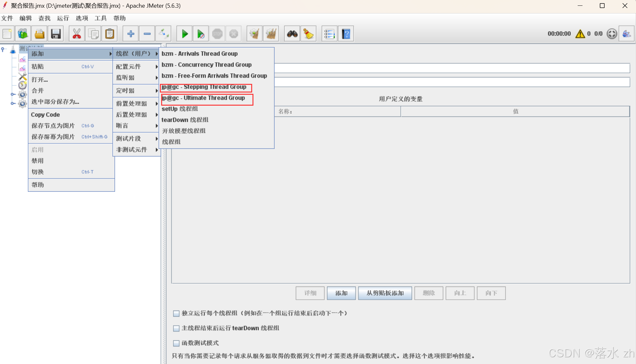The image size is (636, 364).
Task: Click the 值 column header
Action: (x=515, y=111)
